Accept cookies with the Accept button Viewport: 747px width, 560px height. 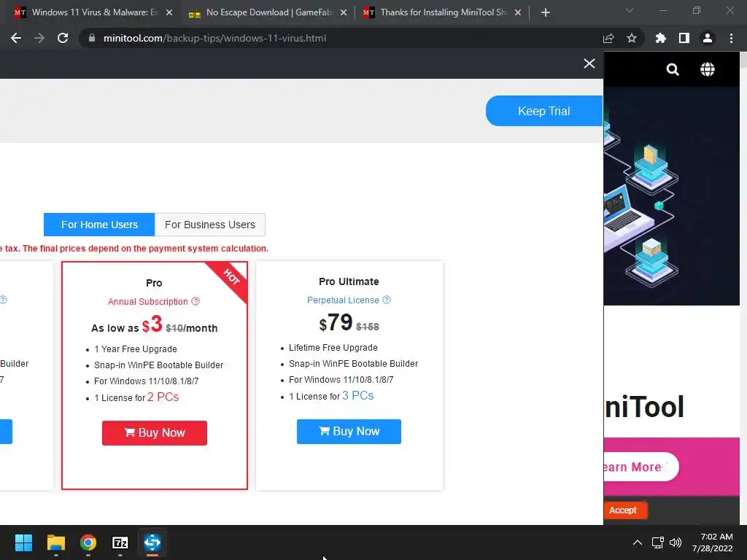point(624,510)
